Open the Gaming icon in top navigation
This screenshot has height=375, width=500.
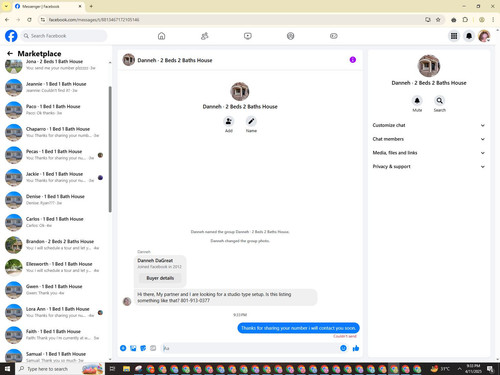(334, 36)
